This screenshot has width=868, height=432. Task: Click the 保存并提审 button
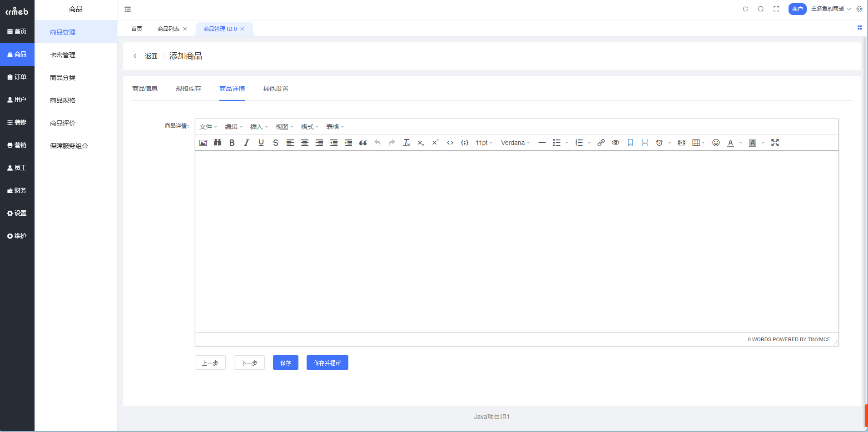coord(327,362)
